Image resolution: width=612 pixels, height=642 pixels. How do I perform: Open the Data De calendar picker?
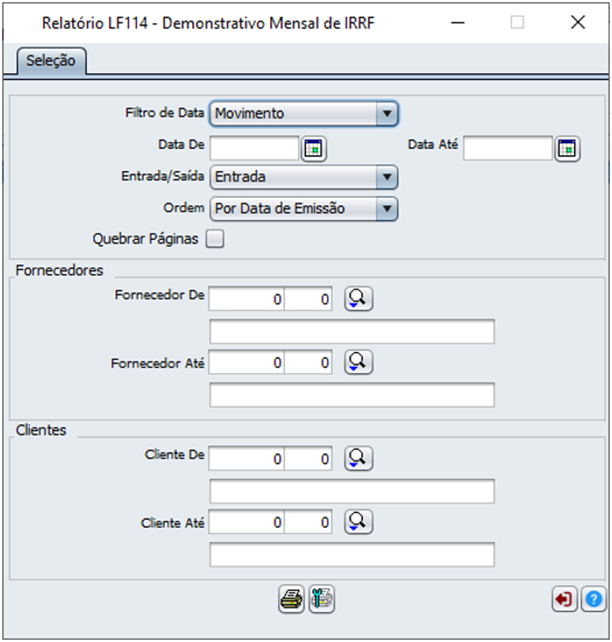coord(314,149)
